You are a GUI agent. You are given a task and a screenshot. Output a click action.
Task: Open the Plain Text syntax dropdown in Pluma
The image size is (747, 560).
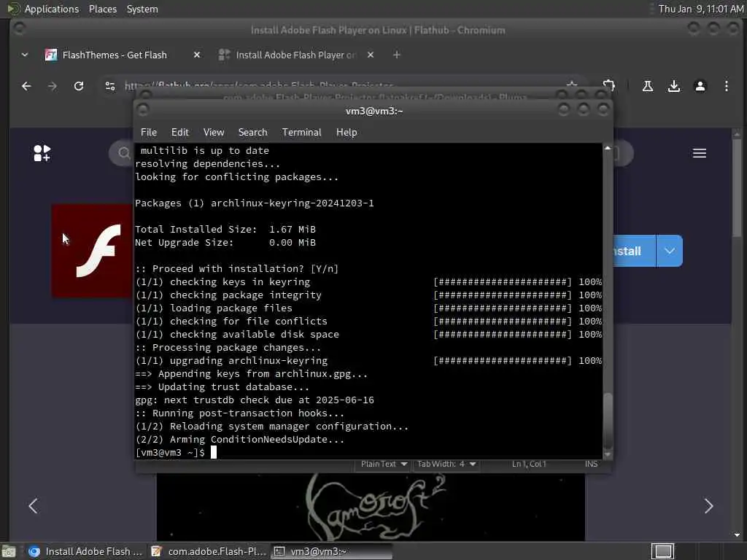[384, 464]
